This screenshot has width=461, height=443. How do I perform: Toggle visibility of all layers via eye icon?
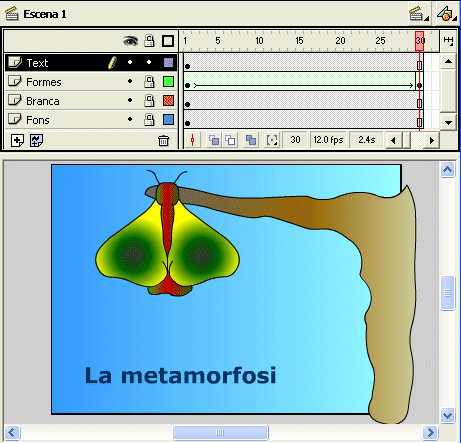(x=130, y=41)
